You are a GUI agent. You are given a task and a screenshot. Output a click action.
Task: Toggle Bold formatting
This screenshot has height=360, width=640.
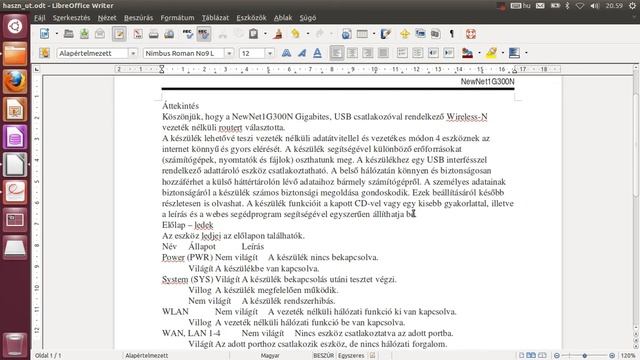coord(287,53)
